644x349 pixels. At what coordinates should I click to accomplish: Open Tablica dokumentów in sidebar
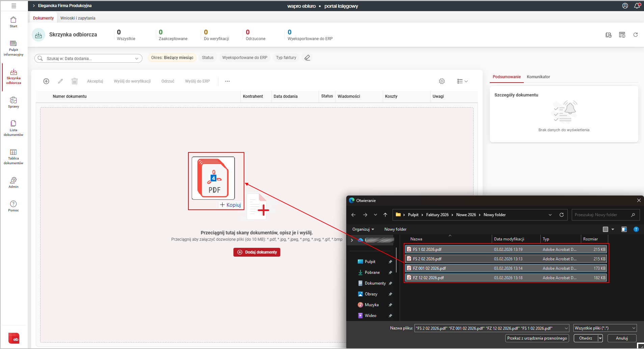[14, 157]
